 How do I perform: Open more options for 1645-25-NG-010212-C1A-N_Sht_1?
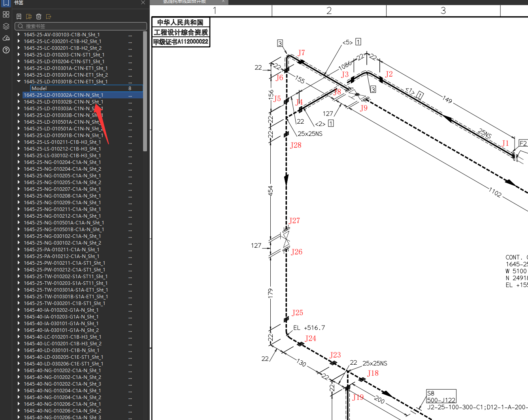click(x=130, y=216)
